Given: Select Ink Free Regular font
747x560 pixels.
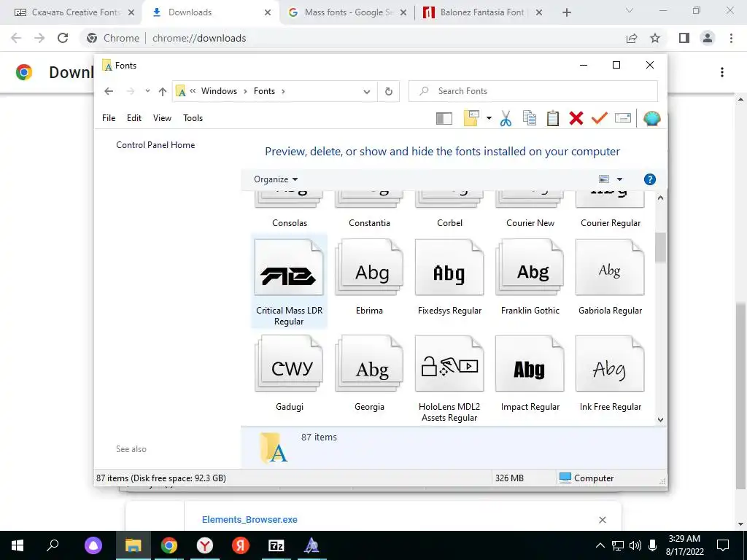Looking at the screenshot, I should pos(611,373).
